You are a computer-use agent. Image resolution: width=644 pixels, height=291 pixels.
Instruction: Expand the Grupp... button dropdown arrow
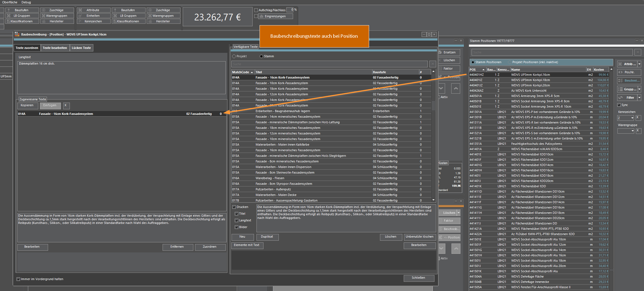coord(639,89)
